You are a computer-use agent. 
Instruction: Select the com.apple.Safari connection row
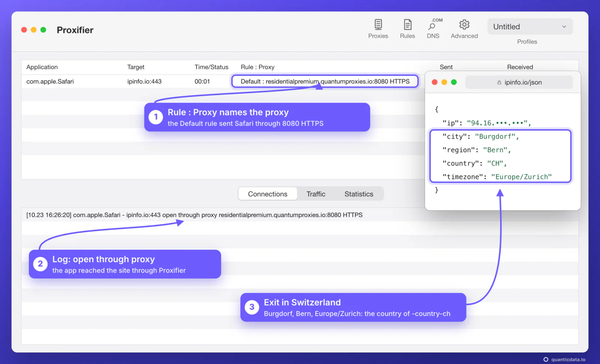pos(223,81)
